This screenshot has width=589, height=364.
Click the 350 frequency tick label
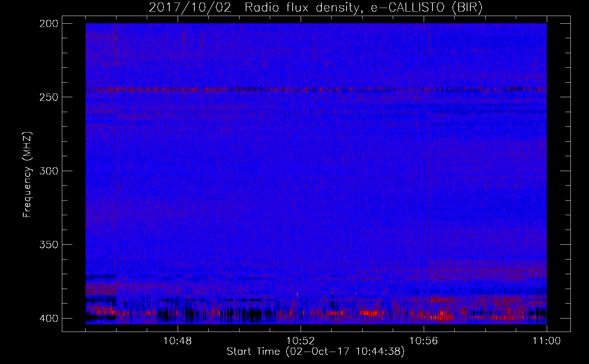click(x=49, y=245)
